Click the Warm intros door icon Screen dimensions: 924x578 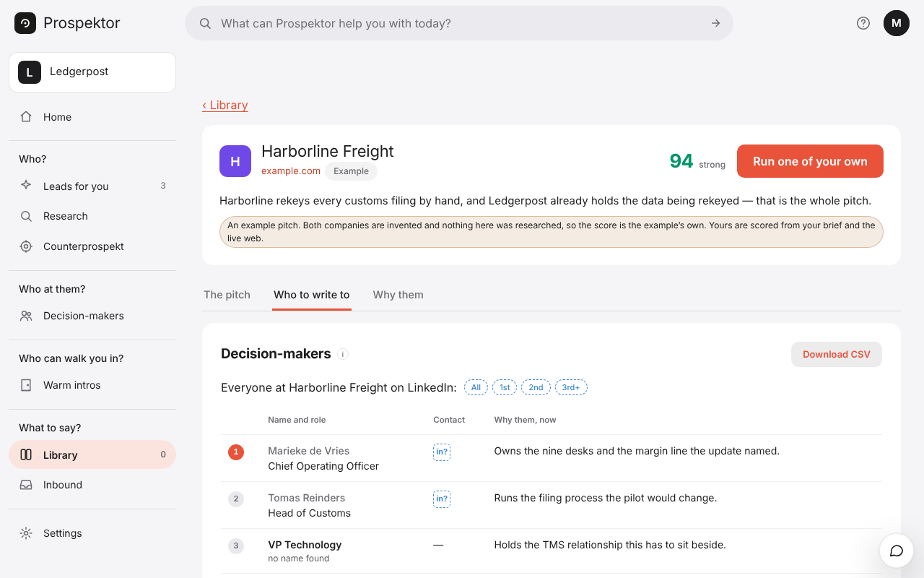(x=26, y=385)
